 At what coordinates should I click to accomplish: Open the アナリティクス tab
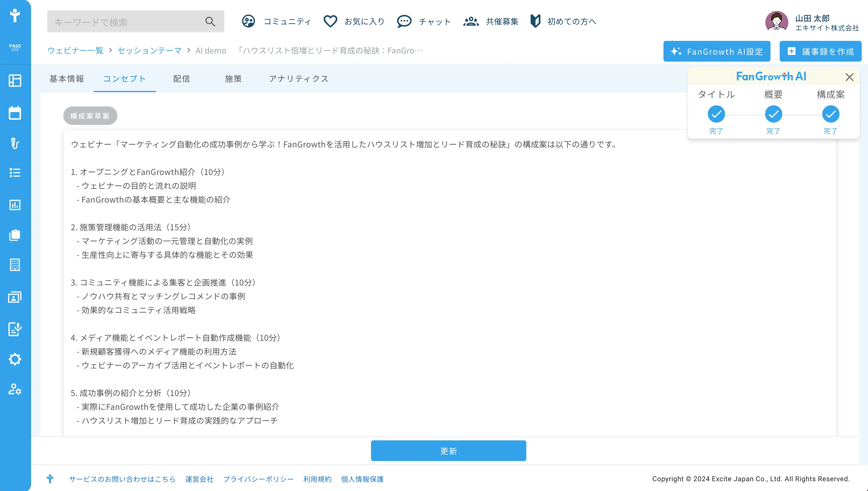pos(299,79)
